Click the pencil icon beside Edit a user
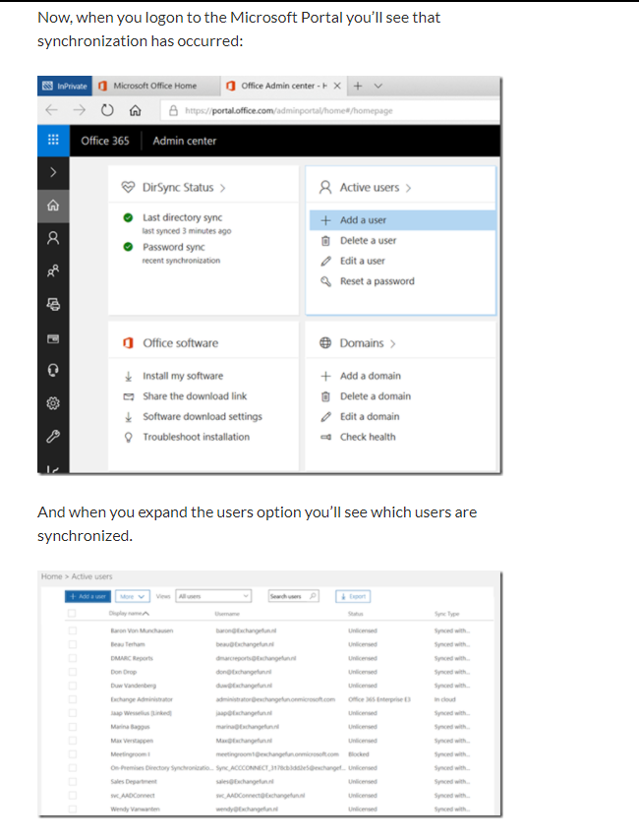 pos(325,261)
